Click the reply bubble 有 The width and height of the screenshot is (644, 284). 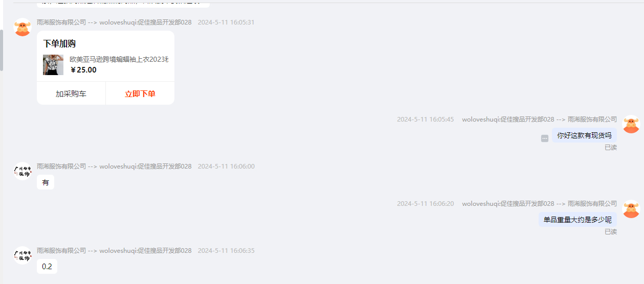pos(46,182)
